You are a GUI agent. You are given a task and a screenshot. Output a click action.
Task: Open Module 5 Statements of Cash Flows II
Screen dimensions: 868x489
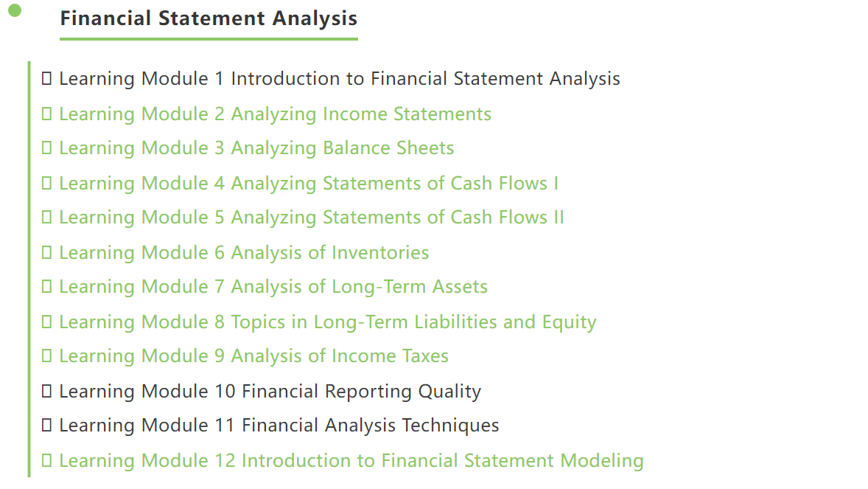point(311,218)
